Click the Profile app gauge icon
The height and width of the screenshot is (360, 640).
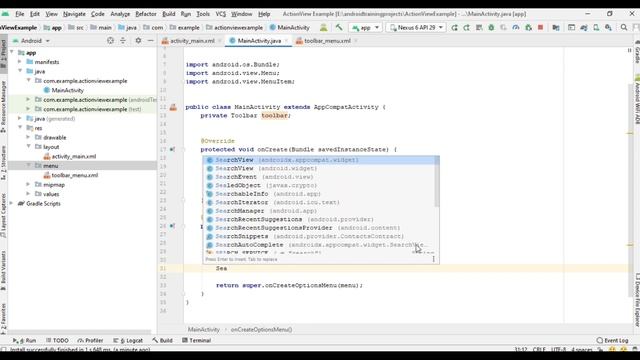[x=516, y=27]
